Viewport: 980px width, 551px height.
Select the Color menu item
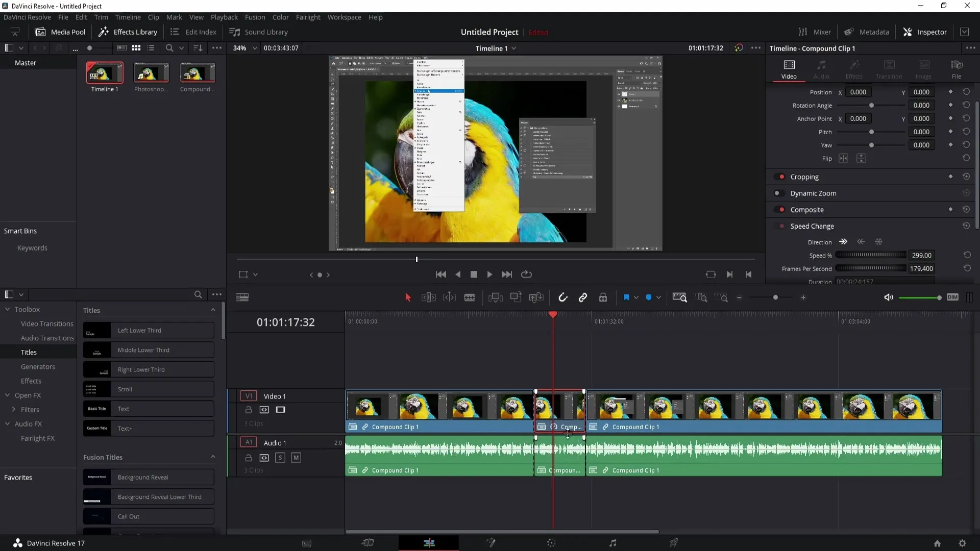[x=280, y=17]
